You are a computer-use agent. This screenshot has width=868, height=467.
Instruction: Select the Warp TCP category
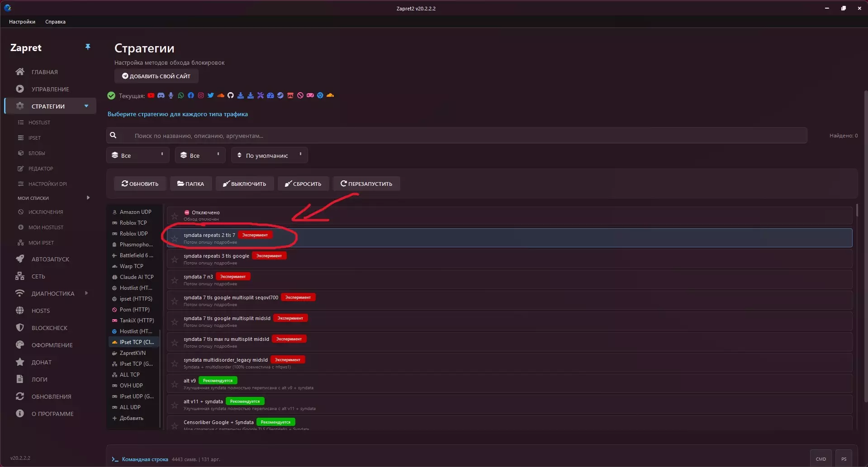pyautogui.click(x=133, y=266)
